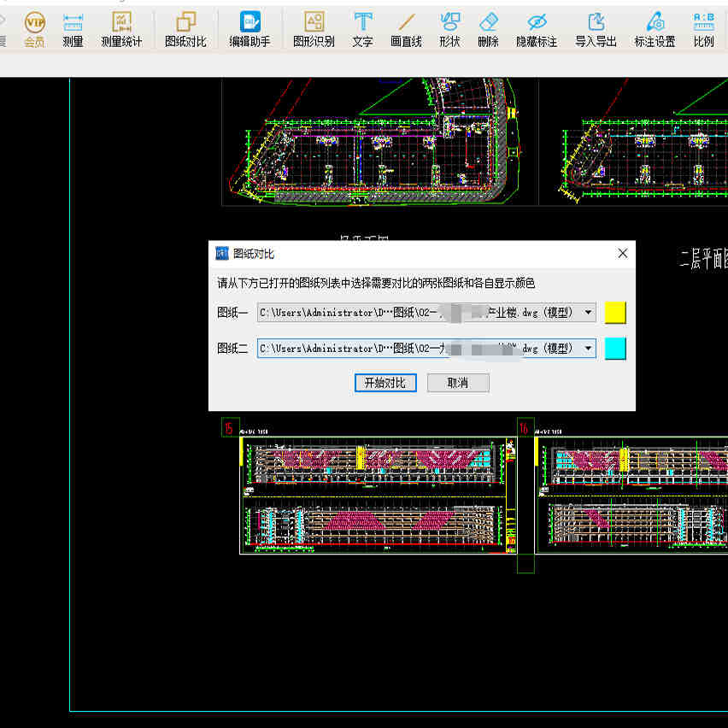Screen dimensions: 728x728
Task: Click the dialog instruction text 请从下方已打开的图纸列表
Action: (x=376, y=283)
